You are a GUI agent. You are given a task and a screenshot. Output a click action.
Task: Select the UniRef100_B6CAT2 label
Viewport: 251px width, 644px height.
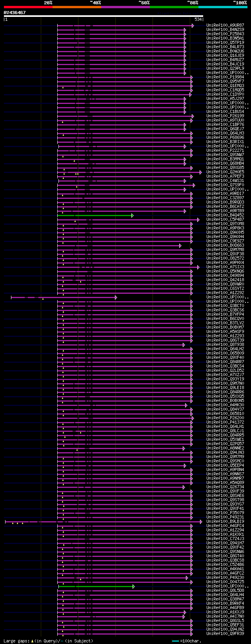click(x=225, y=207)
